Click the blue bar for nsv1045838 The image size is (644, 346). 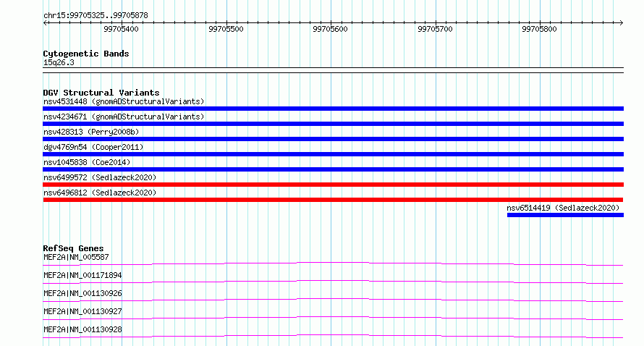point(333,169)
